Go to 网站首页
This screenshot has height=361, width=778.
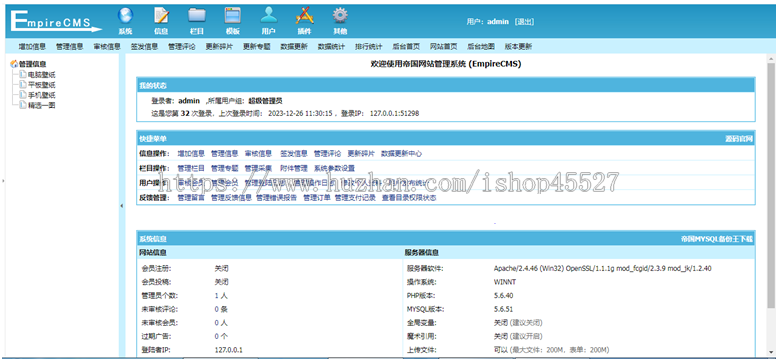click(444, 47)
